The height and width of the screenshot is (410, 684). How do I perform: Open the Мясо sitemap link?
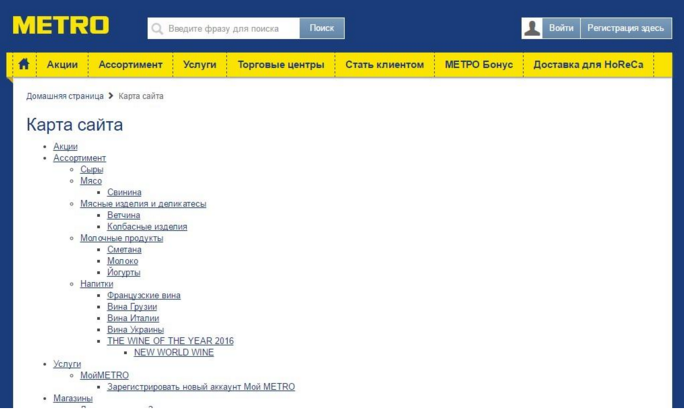(x=91, y=181)
